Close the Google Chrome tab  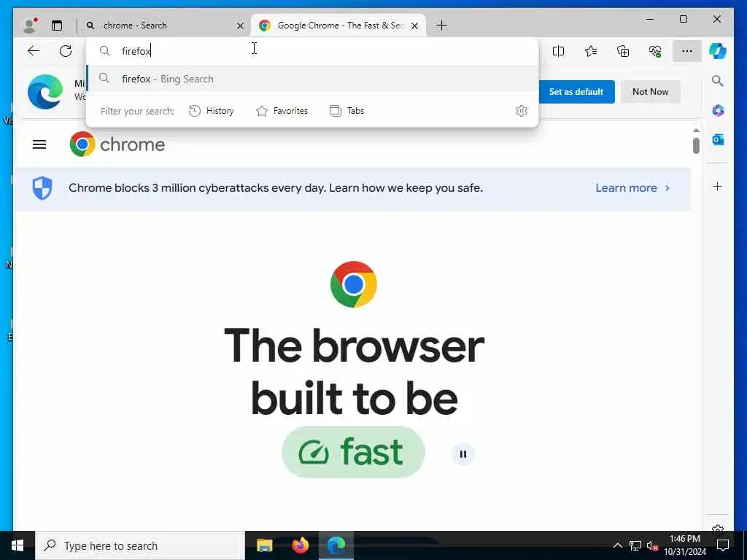[414, 26]
